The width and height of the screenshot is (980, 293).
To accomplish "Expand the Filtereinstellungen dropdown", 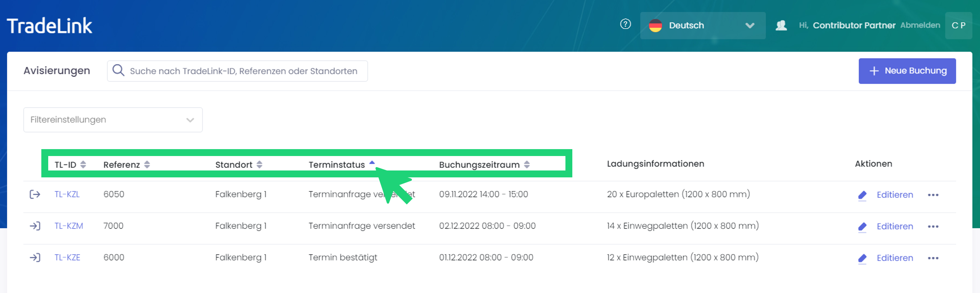I will [112, 120].
